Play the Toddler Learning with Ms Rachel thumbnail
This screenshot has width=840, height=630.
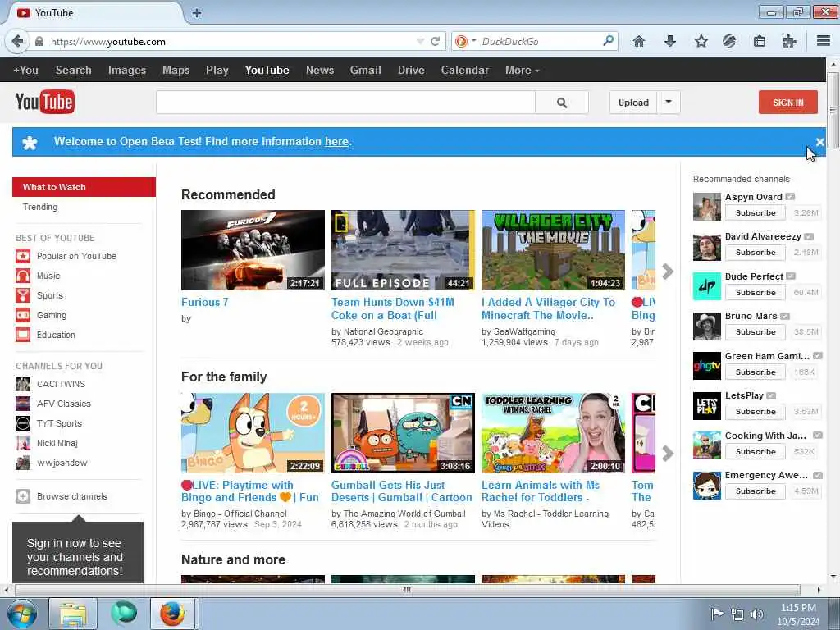[x=553, y=433]
